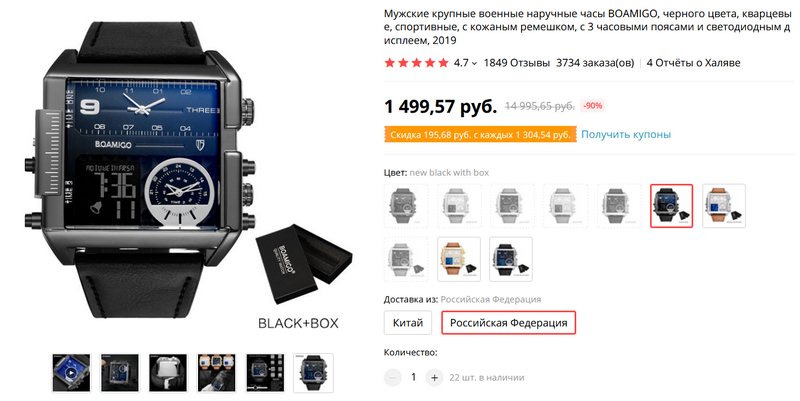Expand the 4.7 rating breakdown chevron

[x=474, y=63]
